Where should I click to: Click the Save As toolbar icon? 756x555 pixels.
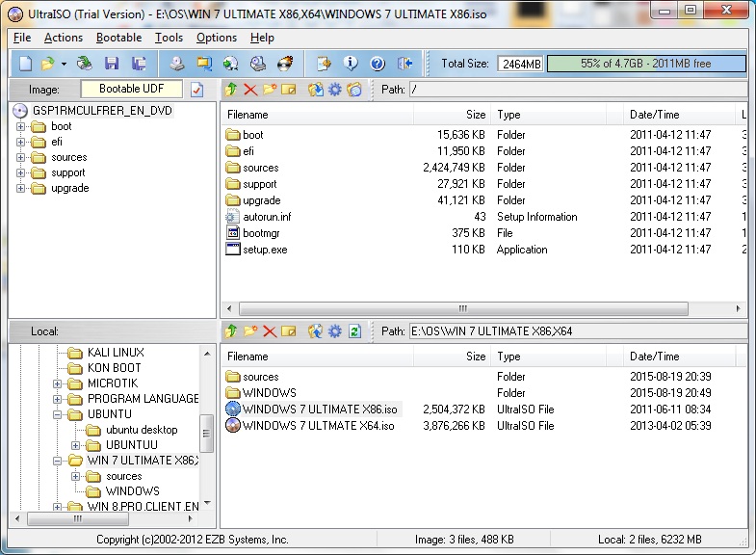coord(140,64)
